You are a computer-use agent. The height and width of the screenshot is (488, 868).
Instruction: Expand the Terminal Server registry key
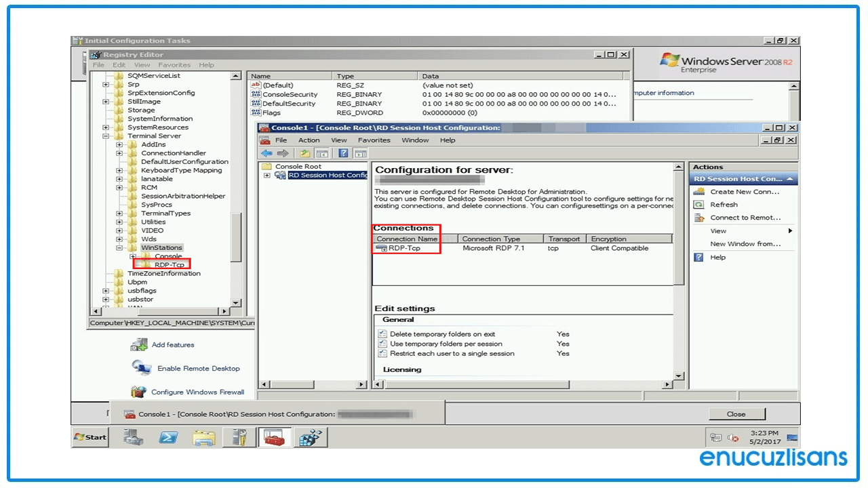(x=106, y=136)
